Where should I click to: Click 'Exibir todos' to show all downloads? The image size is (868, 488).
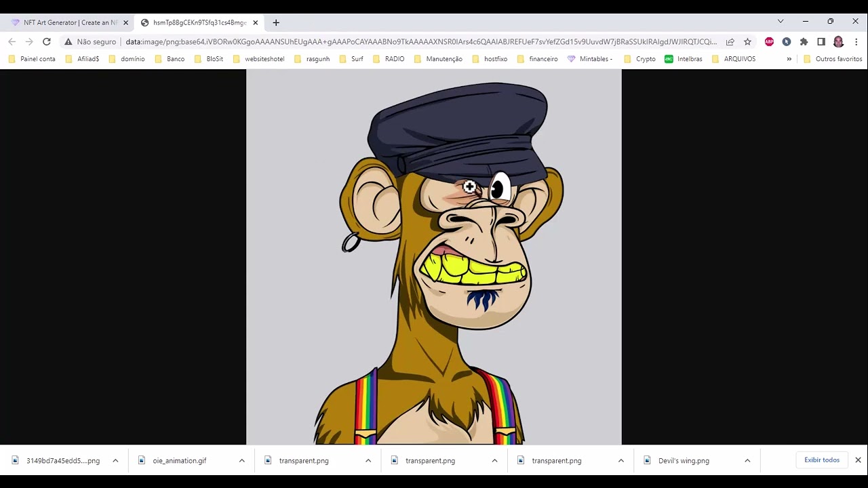coord(822,460)
